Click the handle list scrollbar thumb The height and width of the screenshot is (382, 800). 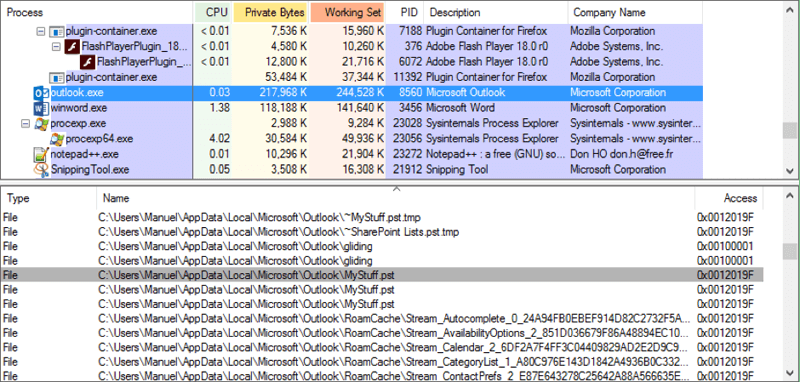789,251
